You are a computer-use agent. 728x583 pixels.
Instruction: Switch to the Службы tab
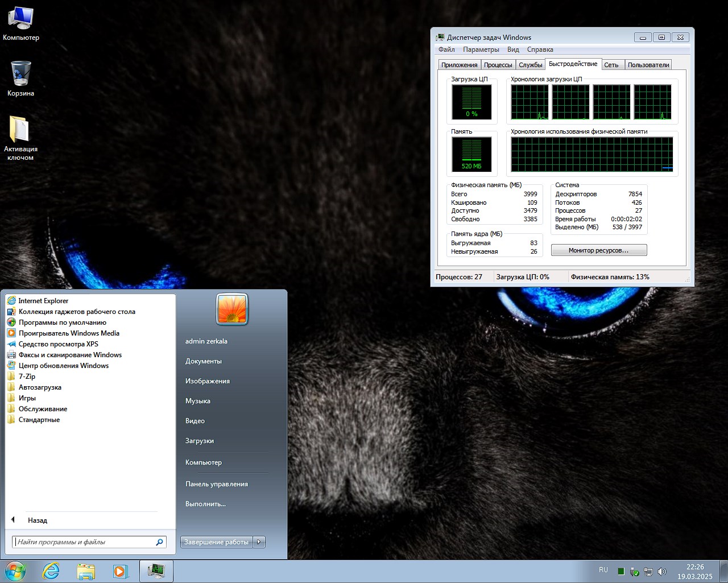tap(531, 65)
